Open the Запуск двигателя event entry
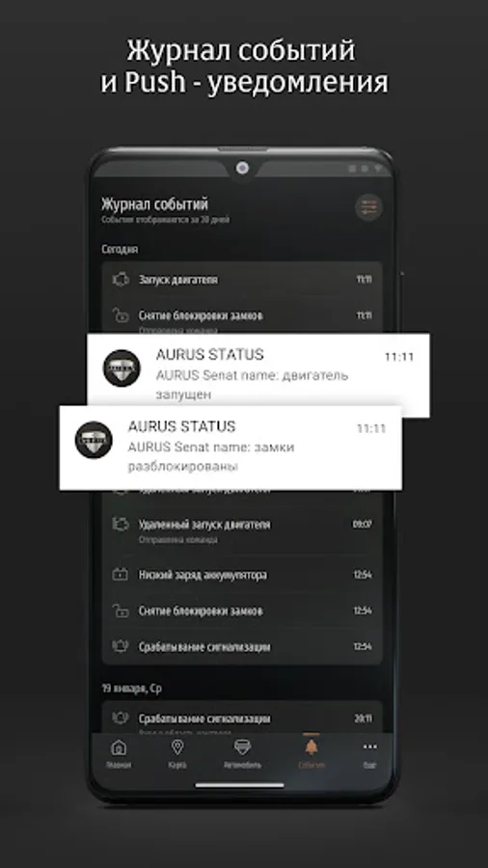This screenshot has width=488, height=868. click(x=242, y=280)
